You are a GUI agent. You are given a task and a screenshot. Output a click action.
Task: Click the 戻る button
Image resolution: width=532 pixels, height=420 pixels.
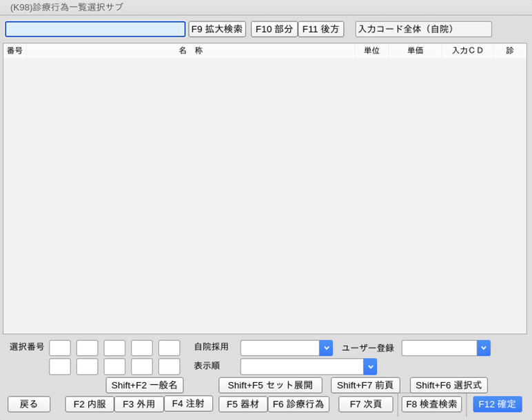pos(29,404)
